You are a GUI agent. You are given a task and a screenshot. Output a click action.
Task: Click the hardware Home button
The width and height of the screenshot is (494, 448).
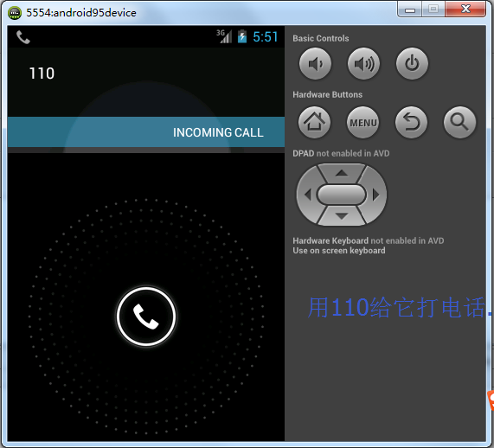pyautogui.click(x=314, y=122)
